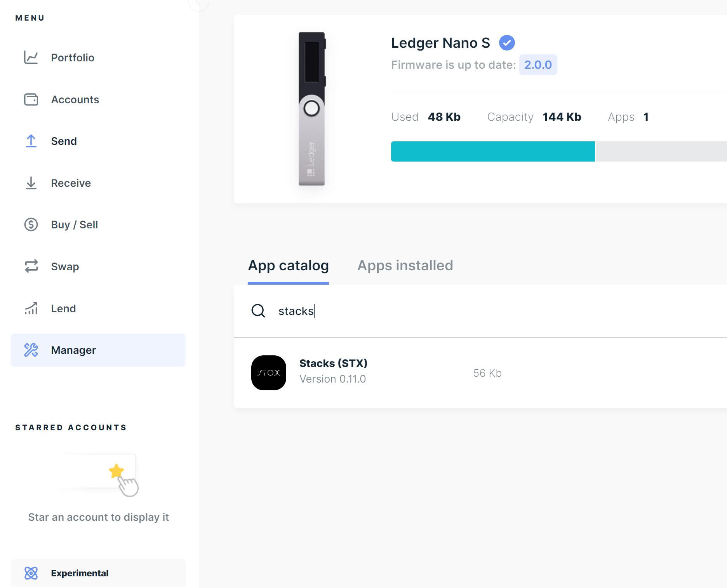727x588 pixels.
Task: Click the Swap arrows icon
Action: point(31,266)
